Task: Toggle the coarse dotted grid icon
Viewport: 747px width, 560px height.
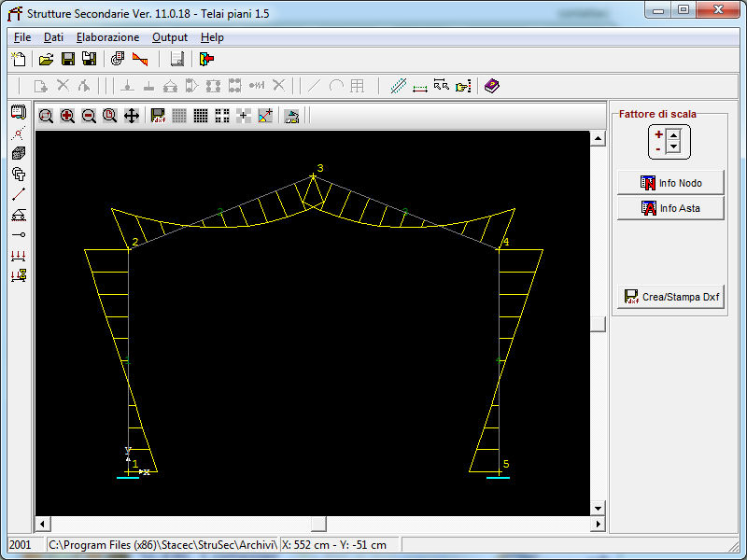Action: tap(222, 116)
